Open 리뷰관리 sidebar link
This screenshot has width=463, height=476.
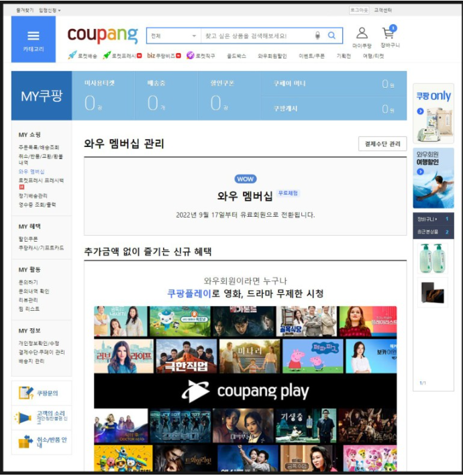pos(28,300)
